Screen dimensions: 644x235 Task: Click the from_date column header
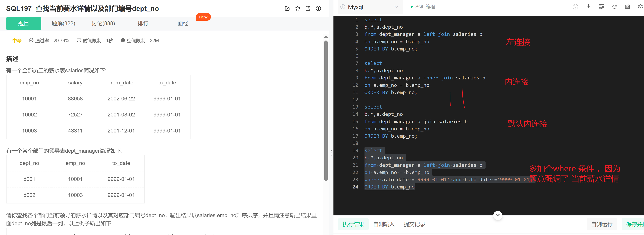coord(121,83)
